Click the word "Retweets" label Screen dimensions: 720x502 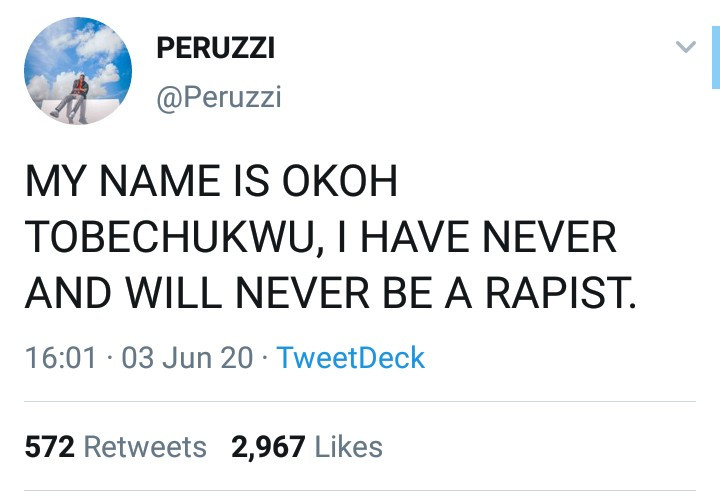[x=145, y=447]
